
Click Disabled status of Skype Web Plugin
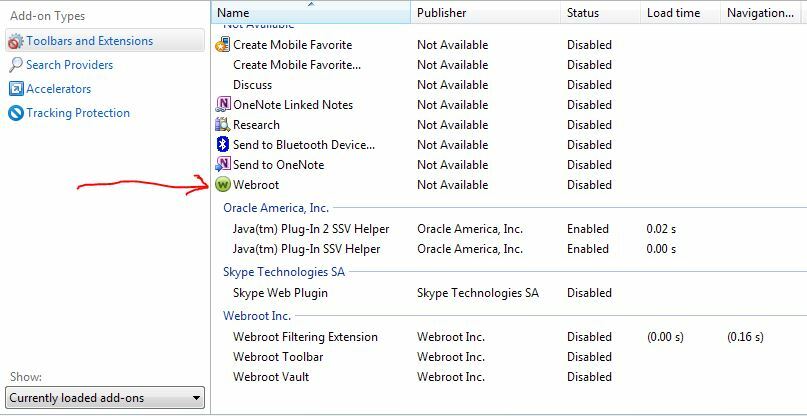click(x=589, y=293)
